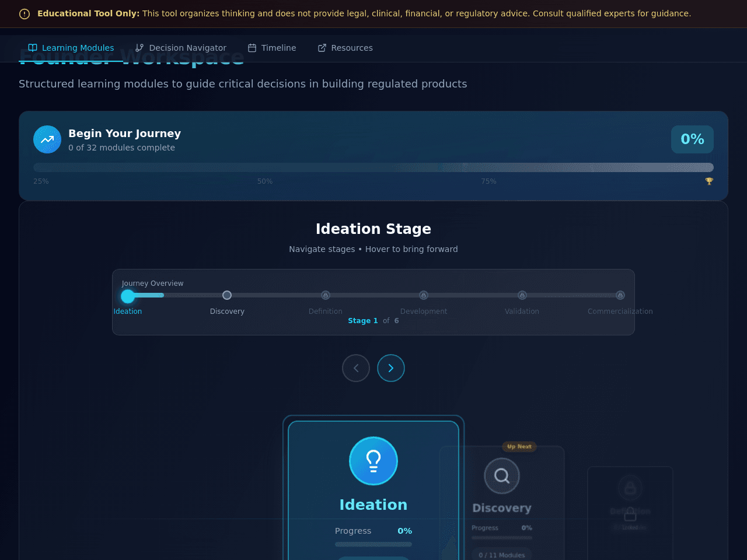Select the Ideation stage marker
The height and width of the screenshot is (560, 747).
(128, 296)
